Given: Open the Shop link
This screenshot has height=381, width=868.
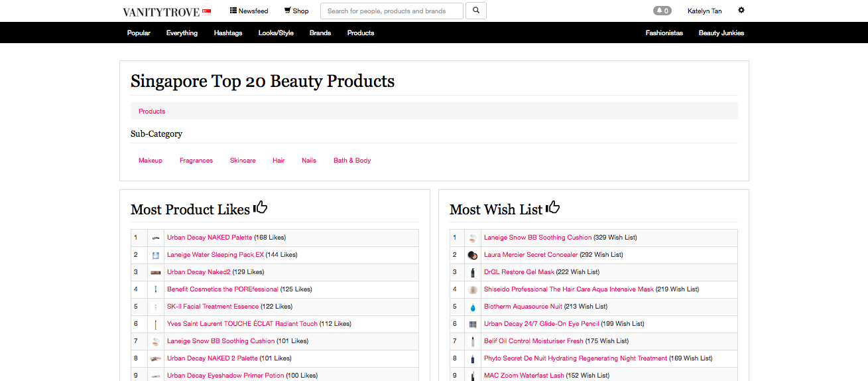Looking at the screenshot, I should (x=296, y=11).
